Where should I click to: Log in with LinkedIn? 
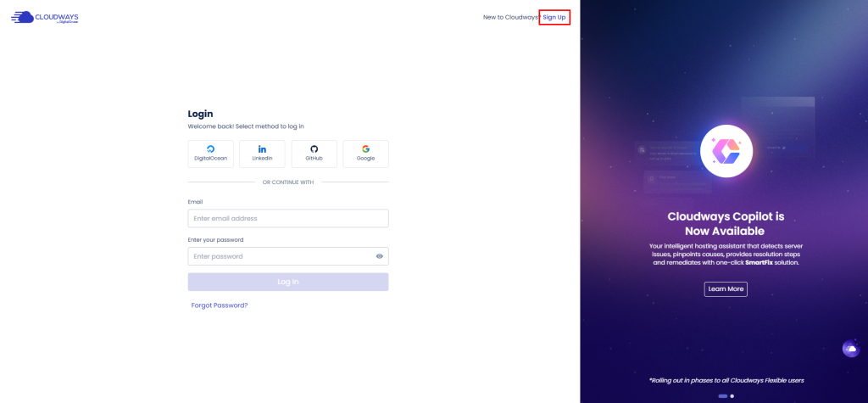click(262, 154)
